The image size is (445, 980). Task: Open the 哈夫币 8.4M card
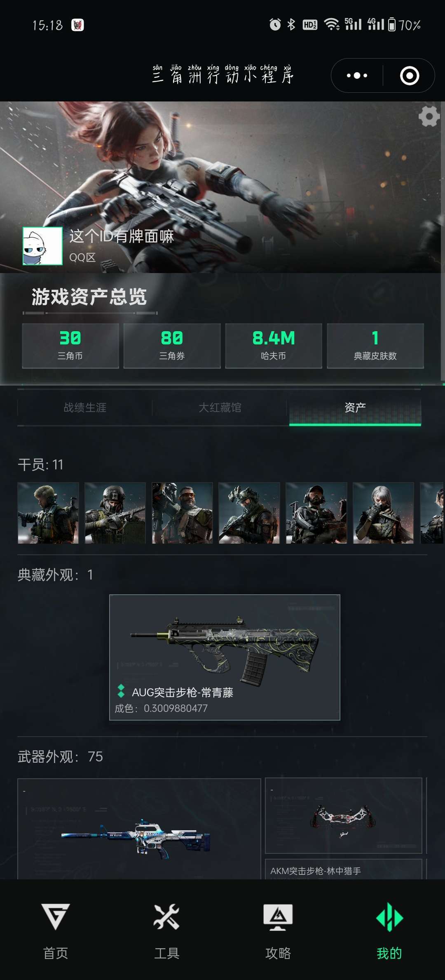point(274,346)
